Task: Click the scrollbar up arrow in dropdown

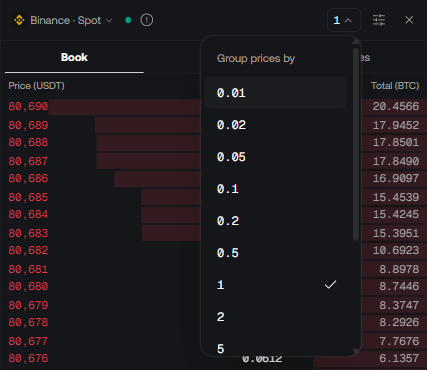Action: coord(356,41)
